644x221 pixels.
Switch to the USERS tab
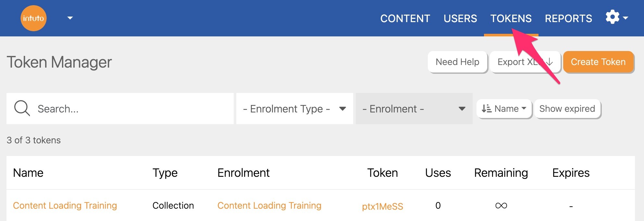(x=460, y=19)
